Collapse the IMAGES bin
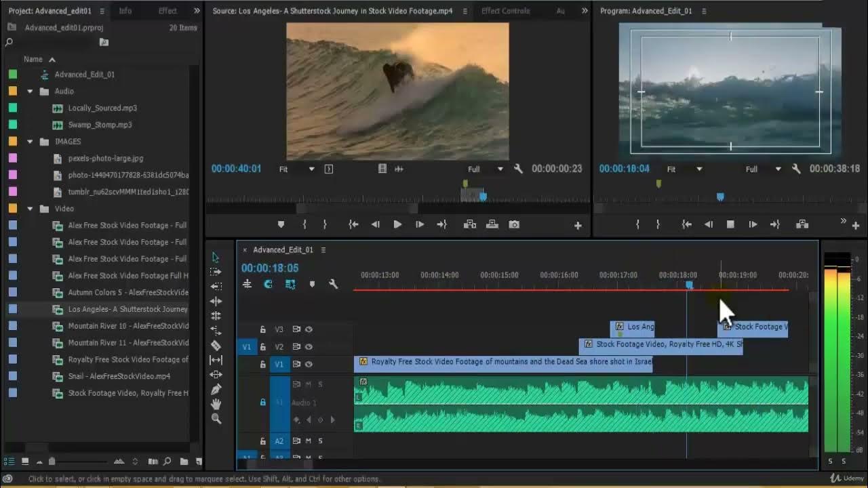Screen dimensions: 868x488 click(x=30, y=142)
